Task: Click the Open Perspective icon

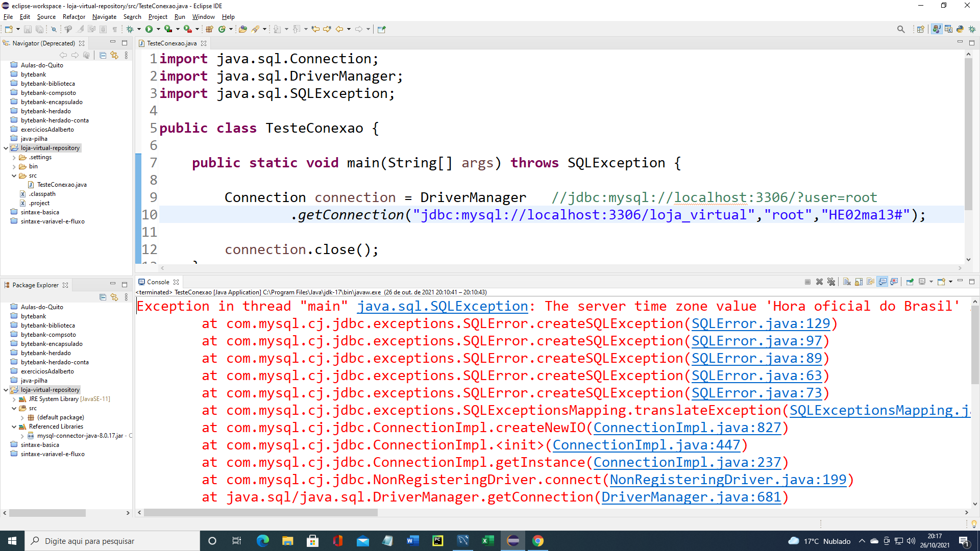Action: click(920, 29)
